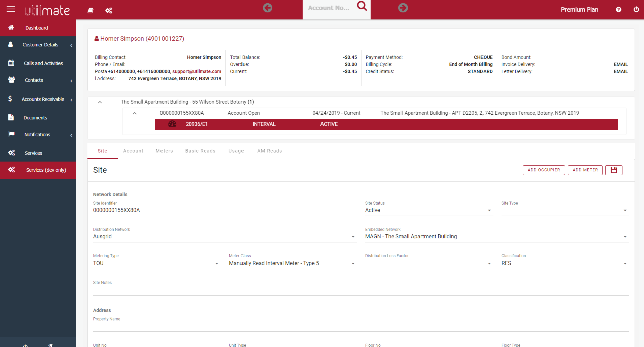Click the gears icon in top bar
The width and height of the screenshot is (644, 347).
pyautogui.click(x=109, y=10)
